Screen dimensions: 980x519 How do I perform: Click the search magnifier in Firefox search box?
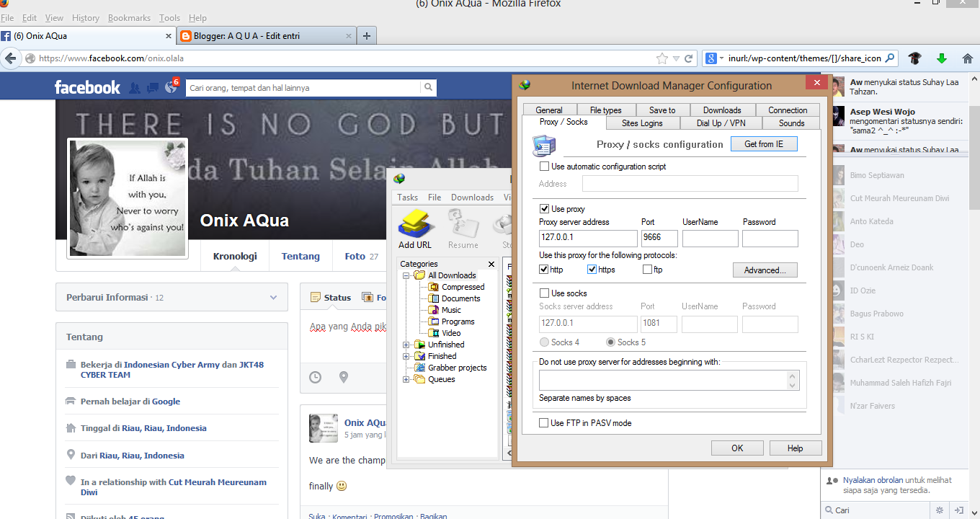pyautogui.click(x=890, y=58)
